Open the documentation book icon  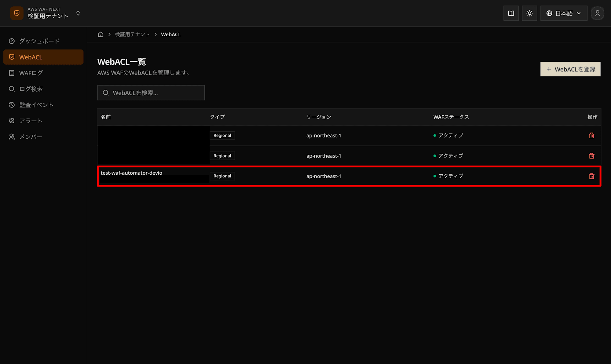[511, 13]
